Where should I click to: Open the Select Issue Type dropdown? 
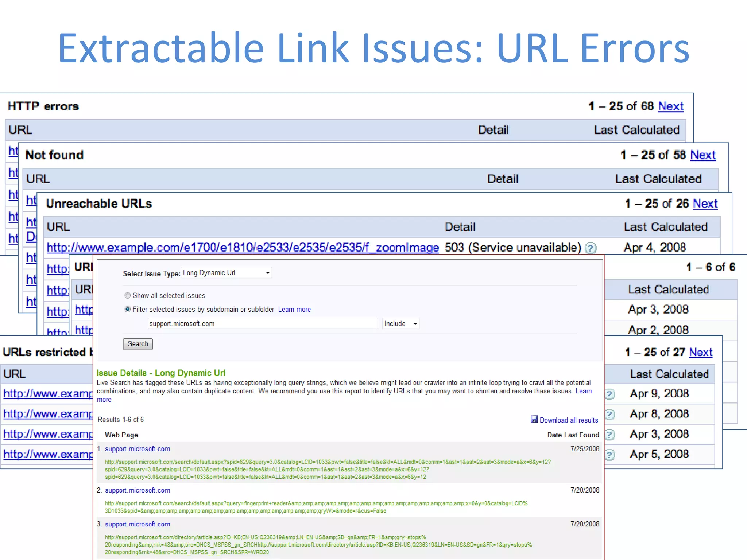227,273
